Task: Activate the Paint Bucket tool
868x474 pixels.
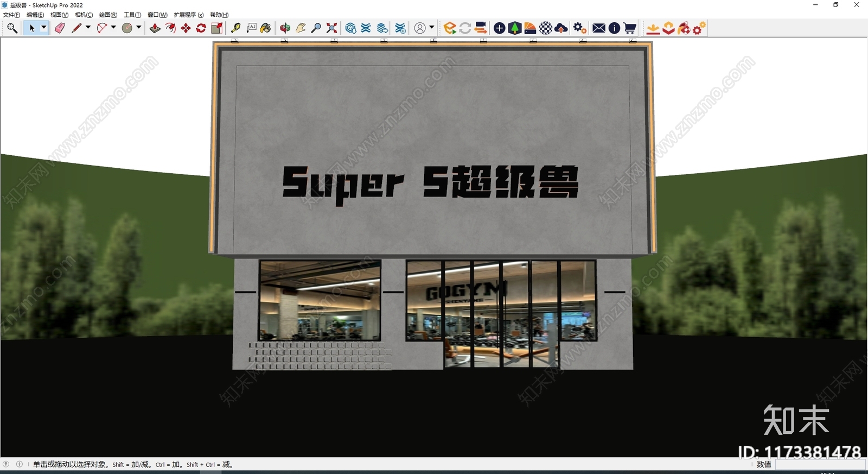Action: tap(266, 28)
